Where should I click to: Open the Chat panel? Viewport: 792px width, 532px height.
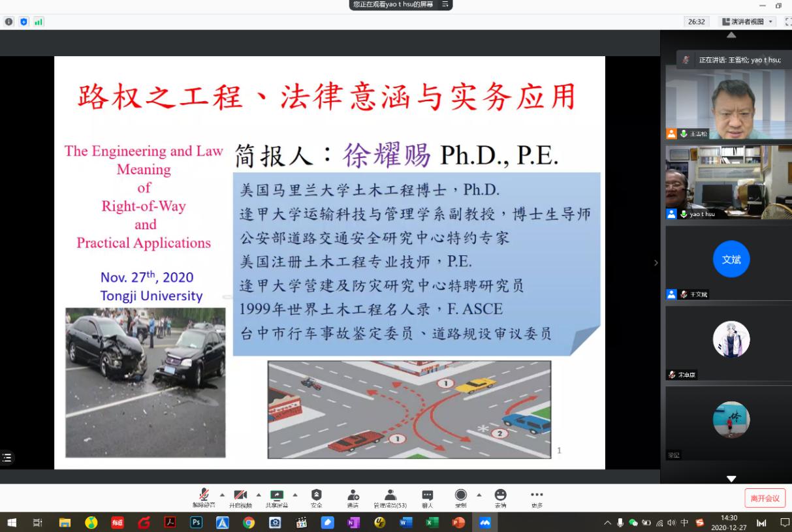point(427,496)
